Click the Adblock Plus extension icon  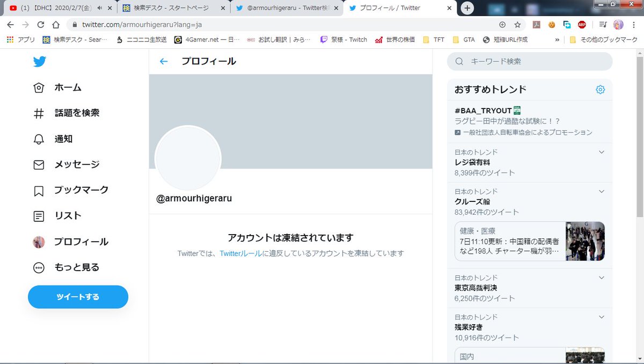582,25
